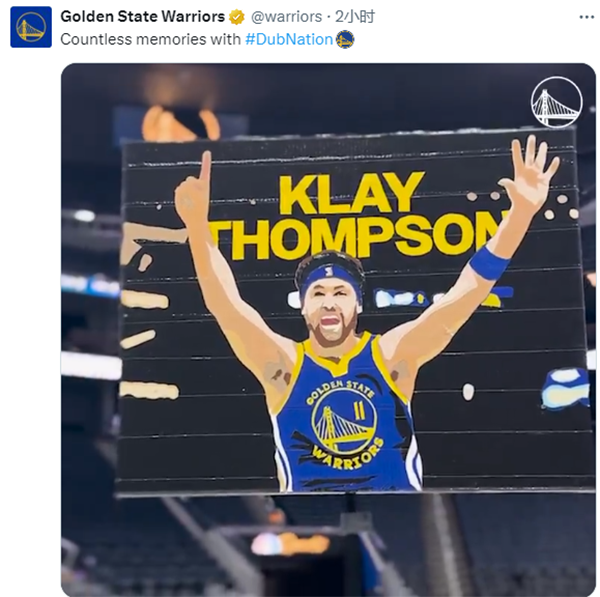Click the tweet text 'Countless memories with'
This screenshot has width=600, height=597.
tap(150, 39)
